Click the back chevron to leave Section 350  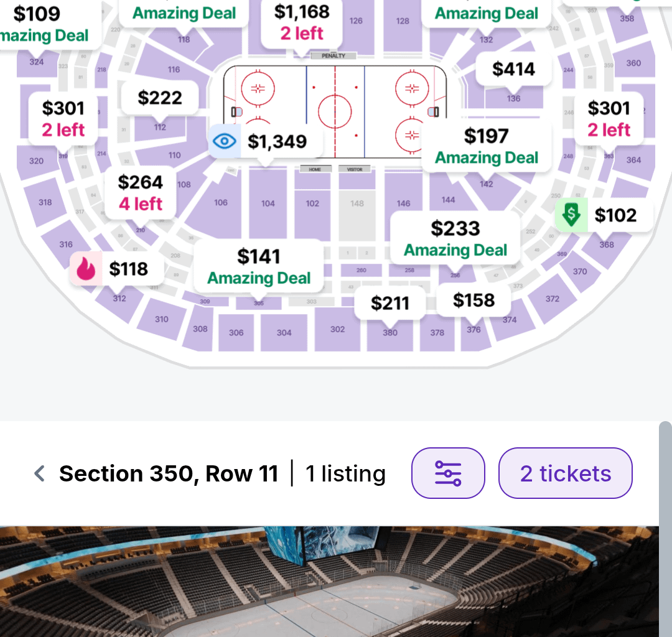point(39,473)
